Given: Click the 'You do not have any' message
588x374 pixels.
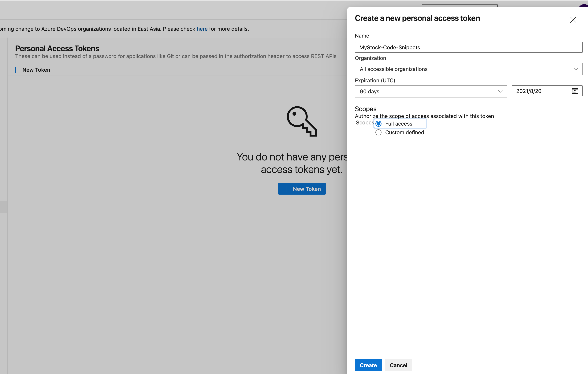Looking at the screenshot, I should coord(292,163).
